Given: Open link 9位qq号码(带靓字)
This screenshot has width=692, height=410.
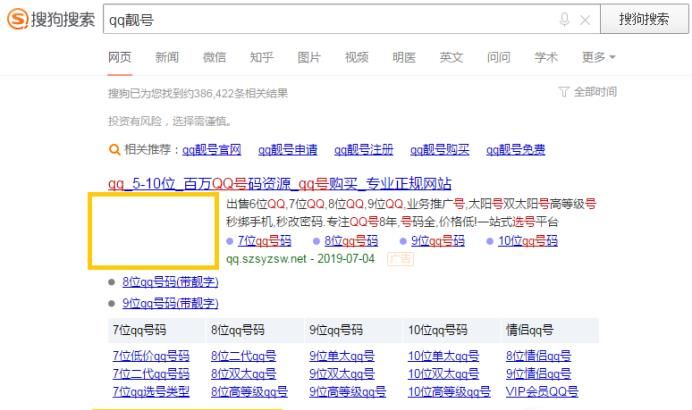Looking at the screenshot, I should (x=170, y=303).
